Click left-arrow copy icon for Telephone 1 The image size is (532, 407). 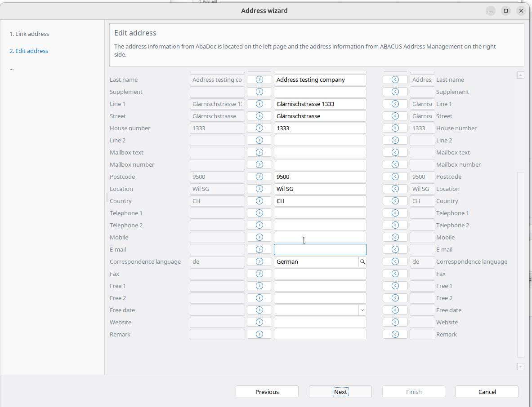pyautogui.click(x=395, y=213)
